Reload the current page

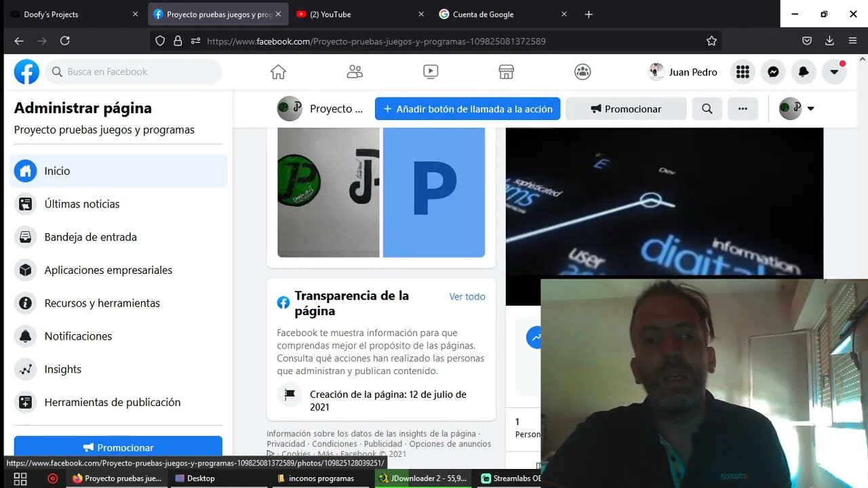(x=65, y=41)
